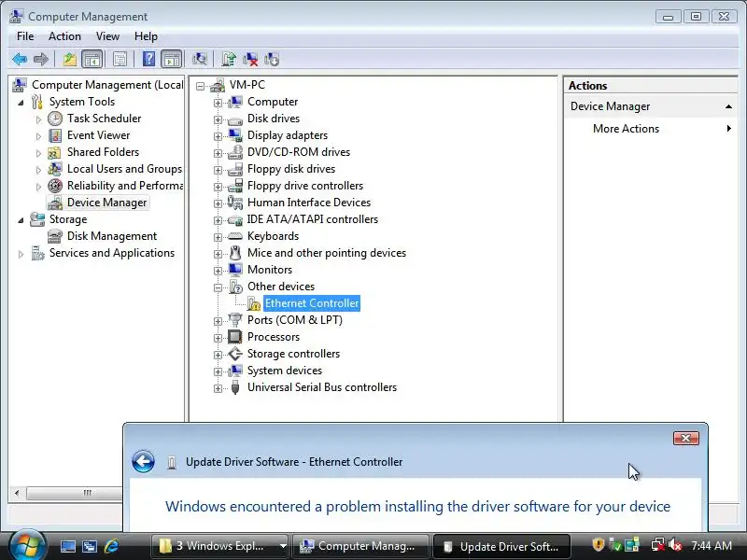This screenshot has width=747, height=560.
Task: Click the console tree horizontal scrollbar thumb
Action: click(x=75, y=493)
